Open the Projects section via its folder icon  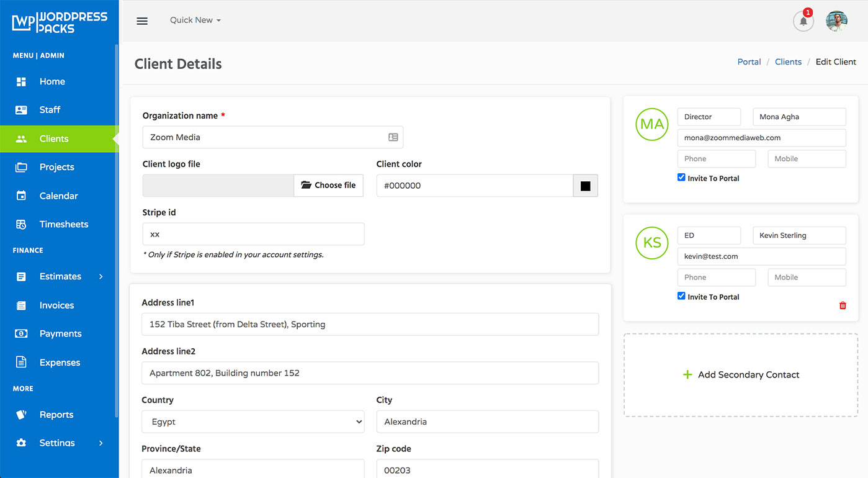tap(22, 167)
